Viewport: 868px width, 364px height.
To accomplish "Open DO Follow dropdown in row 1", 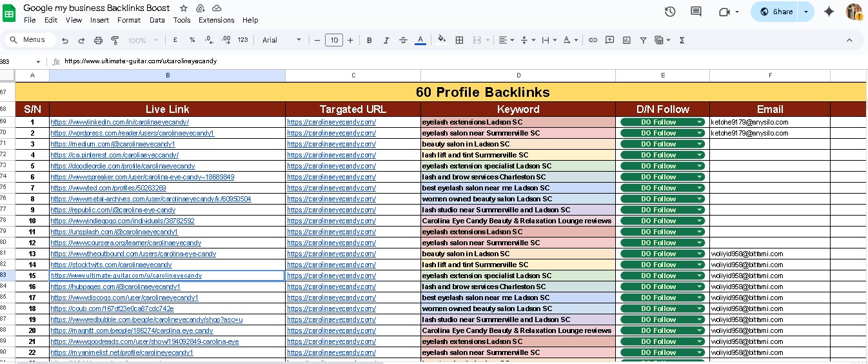I will point(699,122).
